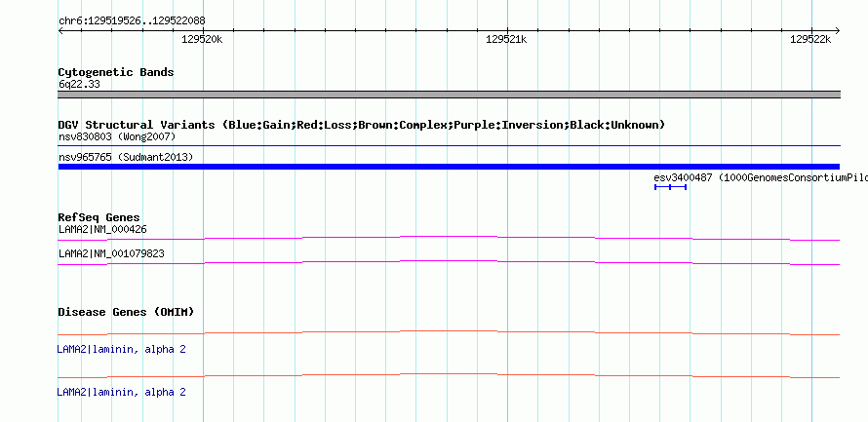Open the second LAMA2|laminin, alpha 2 link

(121, 392)
